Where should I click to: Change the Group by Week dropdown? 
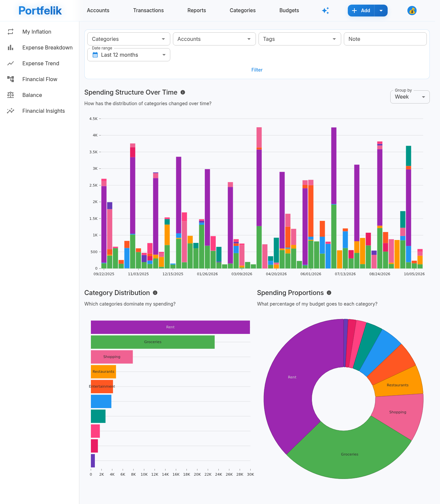coord(410,97)
